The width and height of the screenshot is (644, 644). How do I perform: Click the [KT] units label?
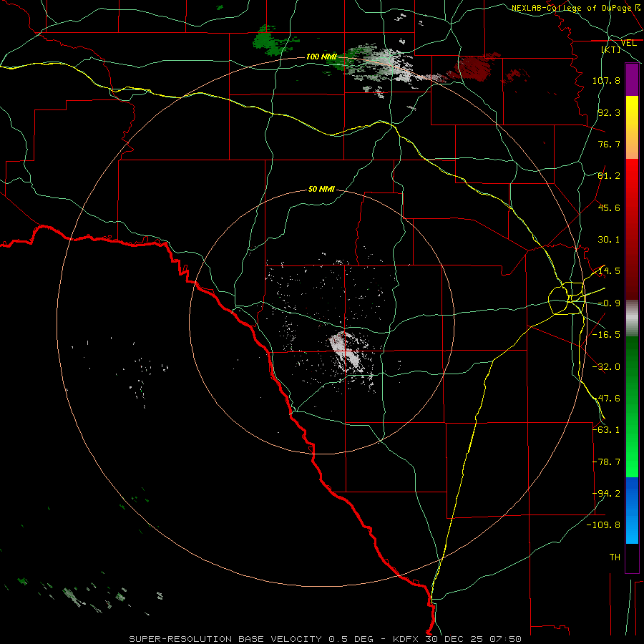pyautogui.click(x=611, y=49)
